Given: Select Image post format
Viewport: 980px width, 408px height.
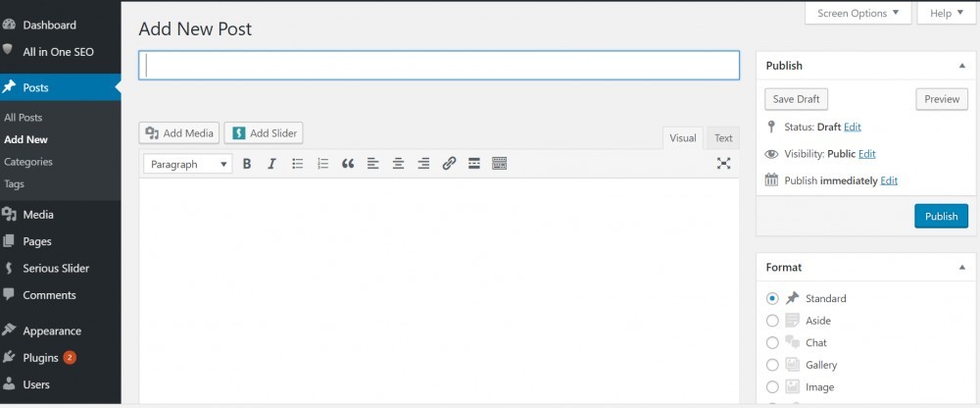Looking at the screenshot, I should (x=772, y=387).
